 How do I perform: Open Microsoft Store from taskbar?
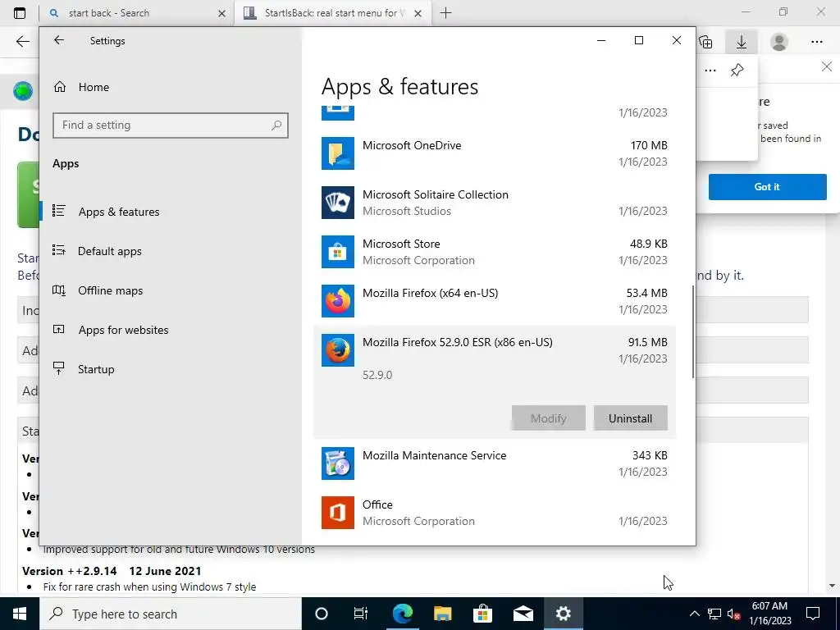coord(482,614)
